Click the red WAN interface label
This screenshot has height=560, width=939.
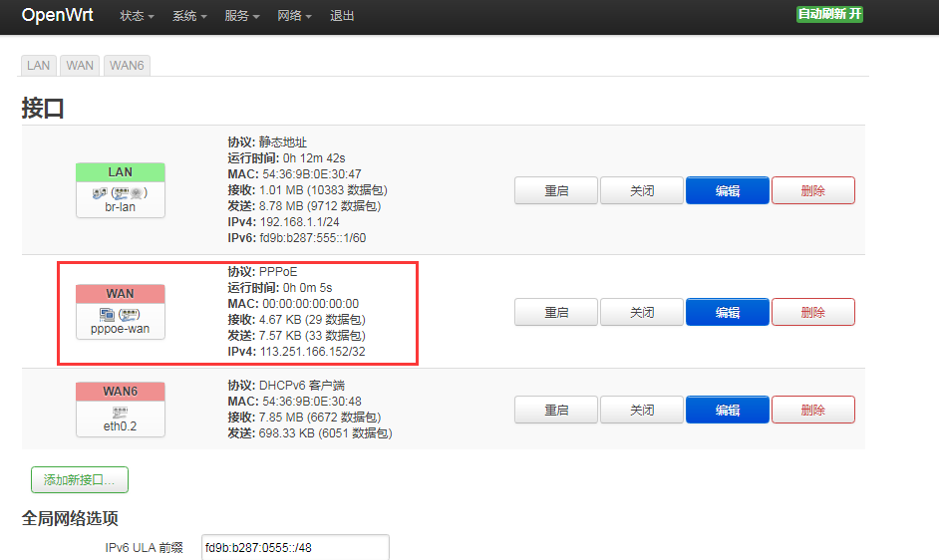(x=121, y=294)
